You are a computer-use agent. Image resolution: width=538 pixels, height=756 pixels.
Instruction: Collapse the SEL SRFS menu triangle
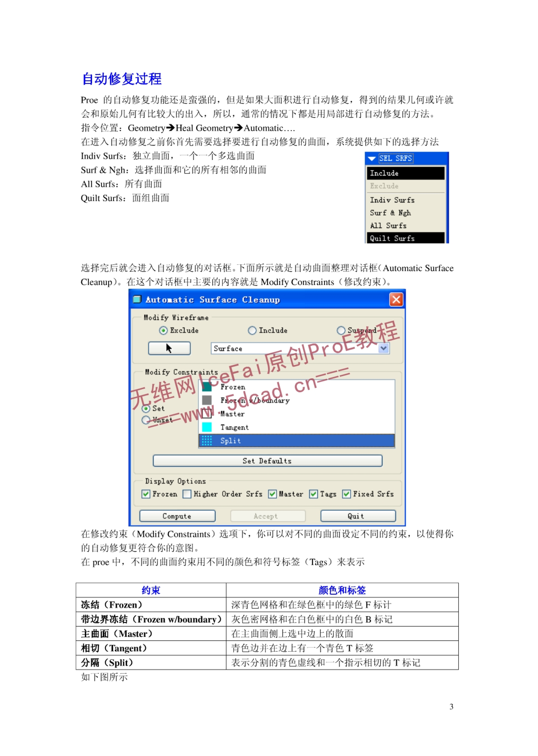372,158
